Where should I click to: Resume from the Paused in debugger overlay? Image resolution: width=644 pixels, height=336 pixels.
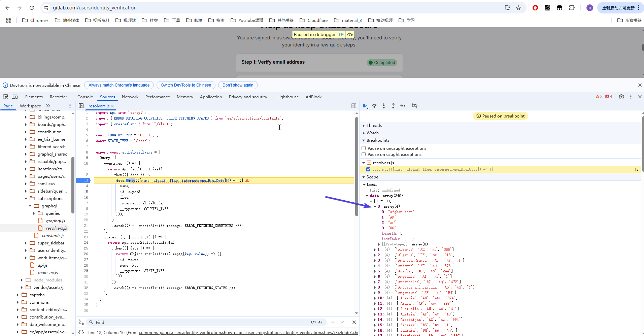(x=341, y=34)
